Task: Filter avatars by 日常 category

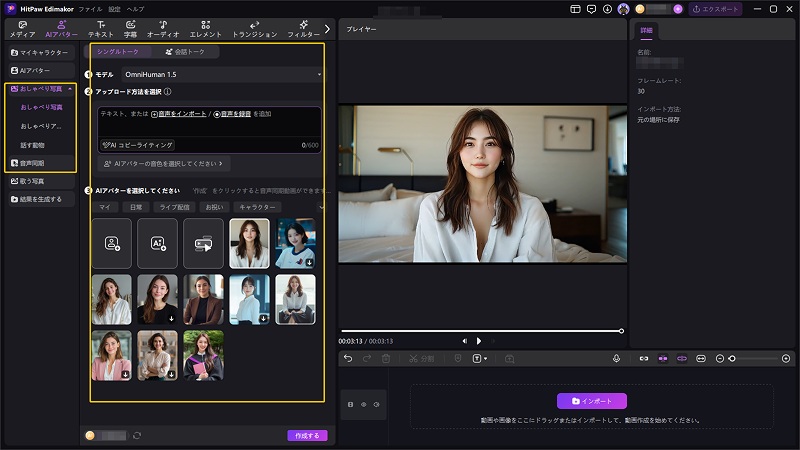Action: (x=136, y=207)
